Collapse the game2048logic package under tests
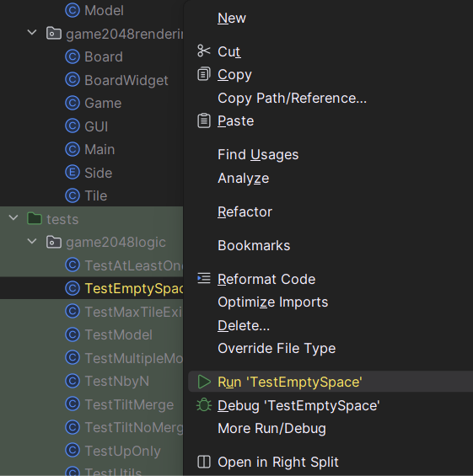Screen dimensions: 473x476 [32, 241]
